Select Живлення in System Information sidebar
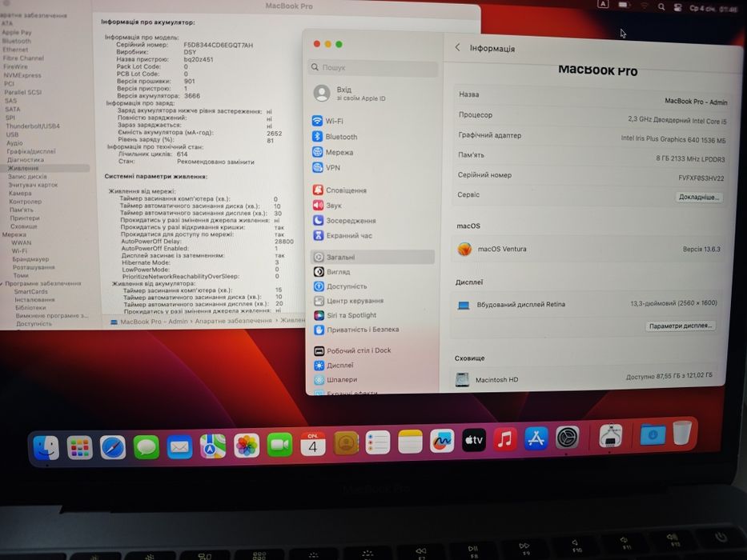 [45, 168]
